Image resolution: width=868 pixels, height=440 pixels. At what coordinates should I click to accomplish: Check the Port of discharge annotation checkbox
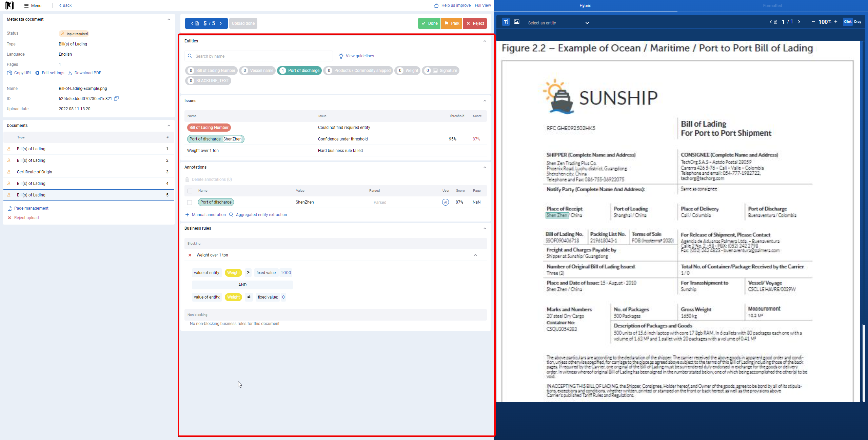click(190, 203)
